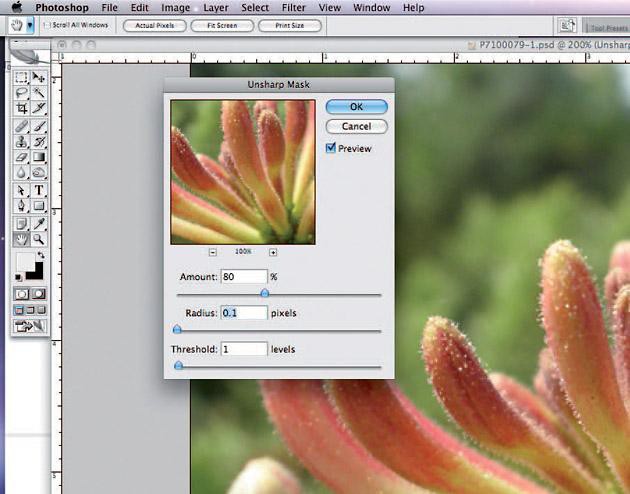Select the Notes tool
The image size is (630, 494).
tap(21, 223)
